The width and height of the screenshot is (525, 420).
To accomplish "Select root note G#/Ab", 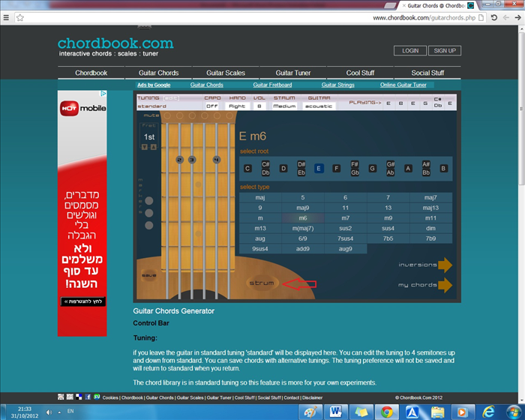I will 391,169.
